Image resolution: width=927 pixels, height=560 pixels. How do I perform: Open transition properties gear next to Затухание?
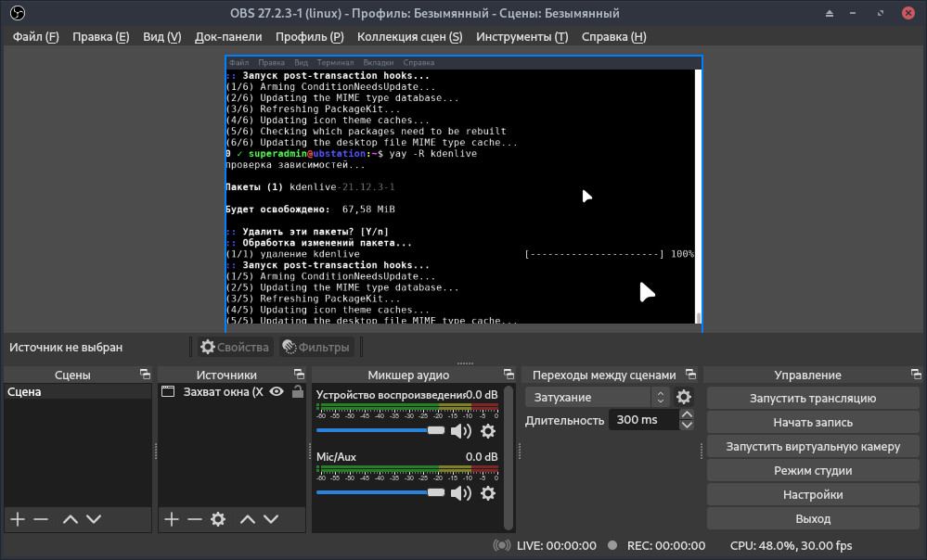(684, 397)
